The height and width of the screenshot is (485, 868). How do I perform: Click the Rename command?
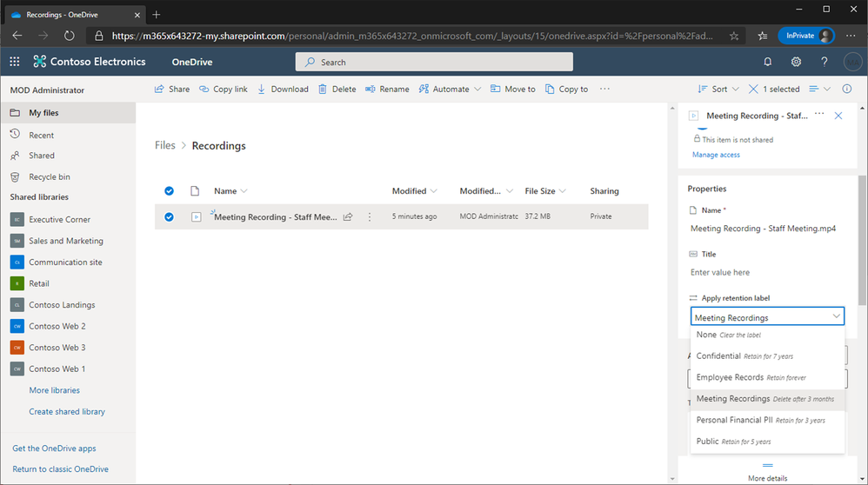(x=388, y=89)
